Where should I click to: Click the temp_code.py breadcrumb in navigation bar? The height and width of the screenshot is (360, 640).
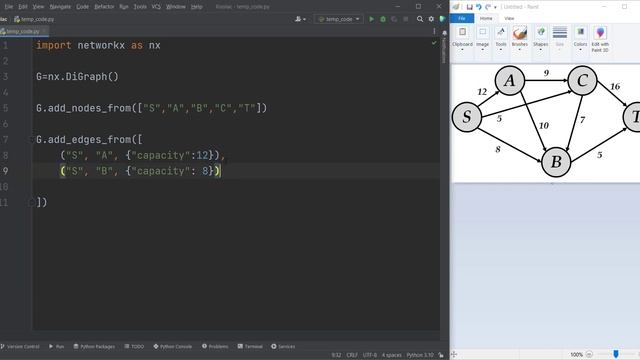(34, 19)
